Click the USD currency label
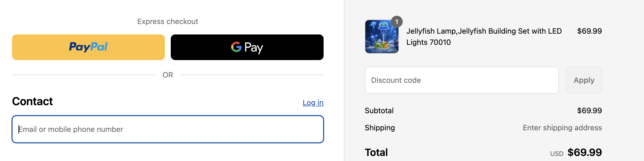Screen dimensions: 644x161 [557, 154]
